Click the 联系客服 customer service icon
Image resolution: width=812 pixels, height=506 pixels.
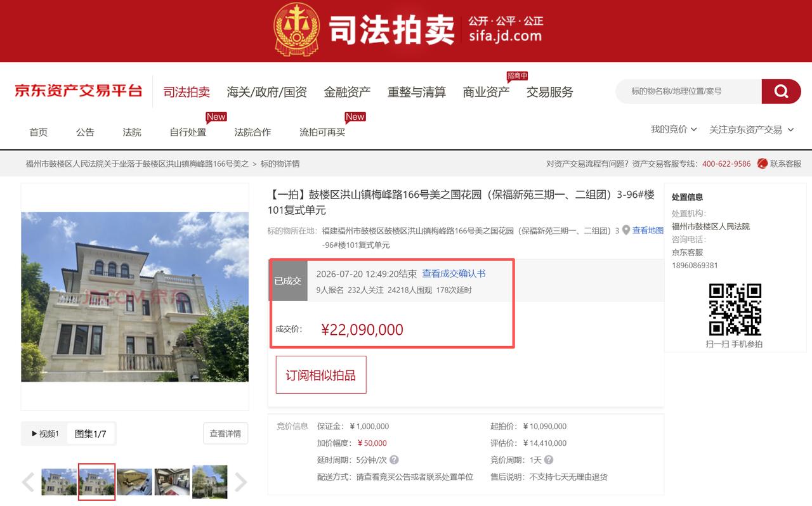coord(763,164)
